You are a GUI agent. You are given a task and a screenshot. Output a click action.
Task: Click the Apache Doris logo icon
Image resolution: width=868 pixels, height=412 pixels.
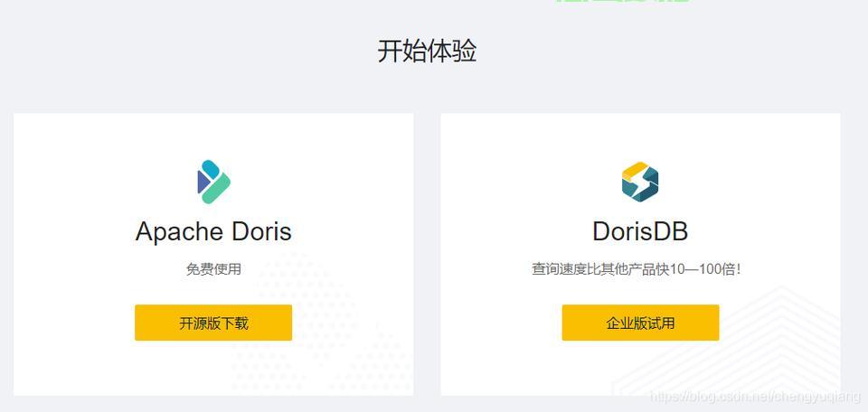pos(213,182)
